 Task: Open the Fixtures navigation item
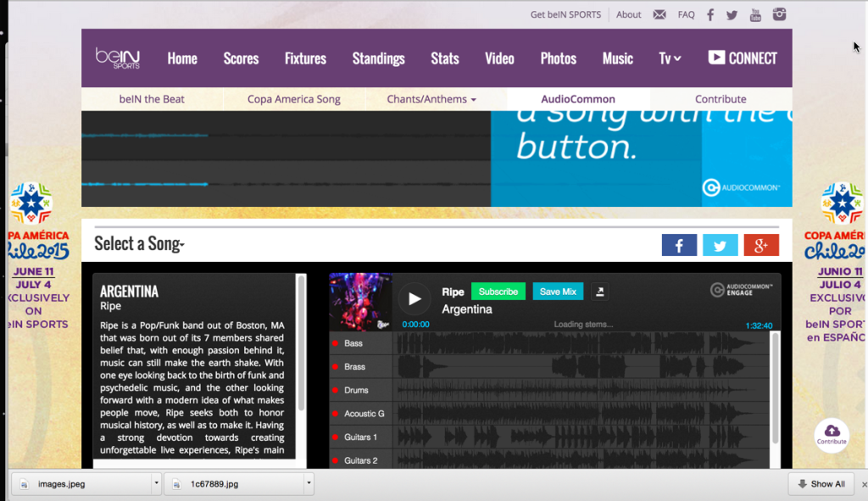pyautogui.click(x=305, y=58)
